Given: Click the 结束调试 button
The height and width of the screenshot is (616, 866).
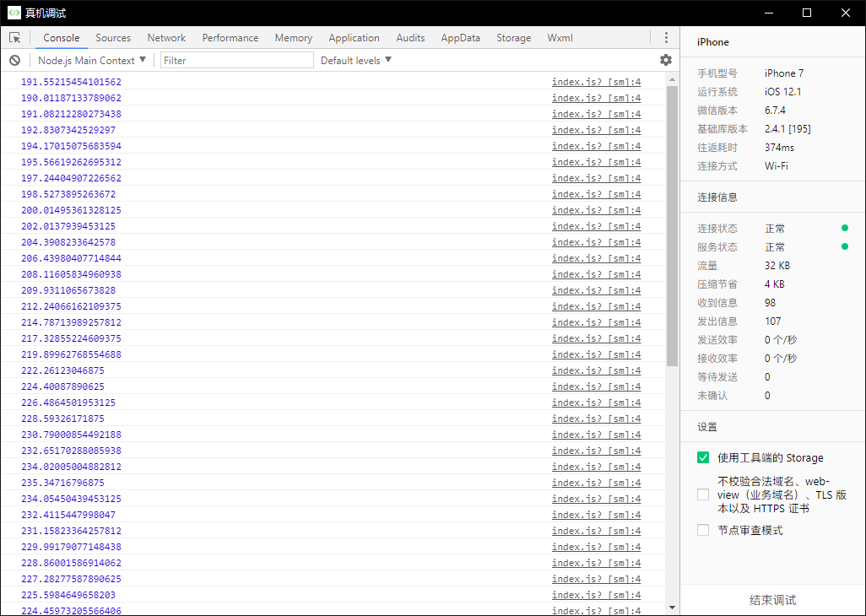Looking at the screenshot, I should [x=772, y=600].
